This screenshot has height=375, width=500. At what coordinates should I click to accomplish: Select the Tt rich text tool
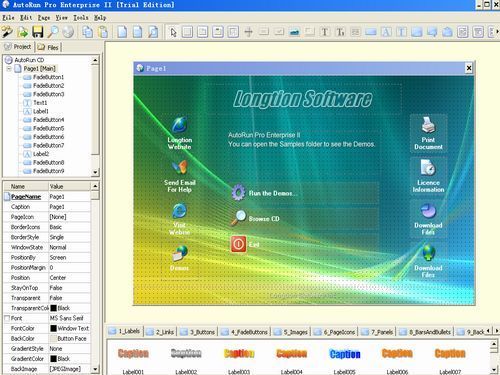point(340,32)
